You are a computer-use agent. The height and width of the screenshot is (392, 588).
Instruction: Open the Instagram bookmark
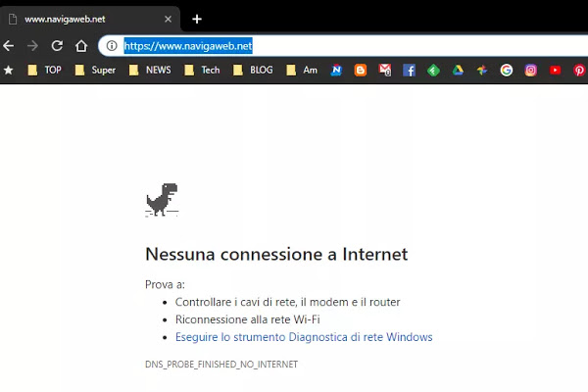pos(530,71)
